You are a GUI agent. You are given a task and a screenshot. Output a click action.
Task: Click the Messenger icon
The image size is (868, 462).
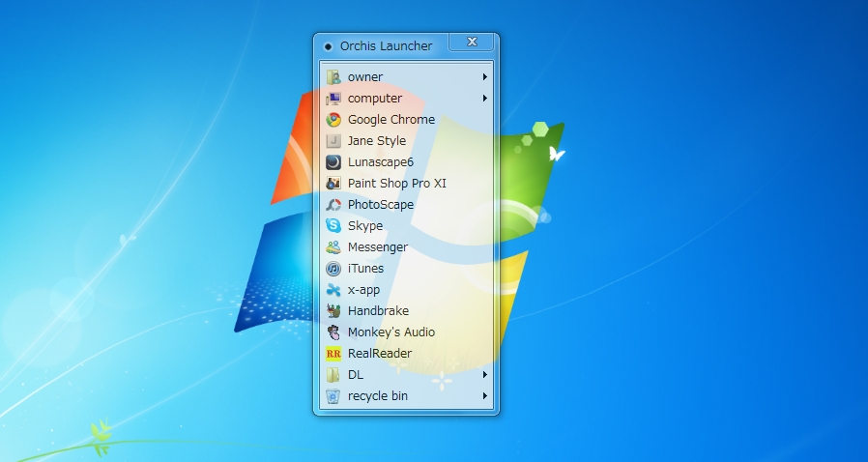click(x=333, y=247)
